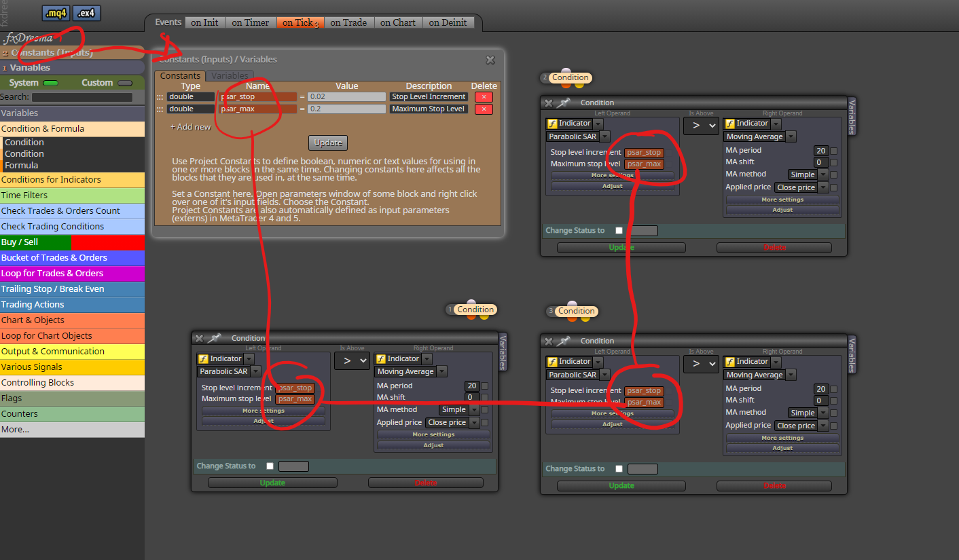Click the left operand Indicator function icon in the lower-right Condition panel
Image resolution: width=959 pixels, height=560 pixels.
coord(552,362)
